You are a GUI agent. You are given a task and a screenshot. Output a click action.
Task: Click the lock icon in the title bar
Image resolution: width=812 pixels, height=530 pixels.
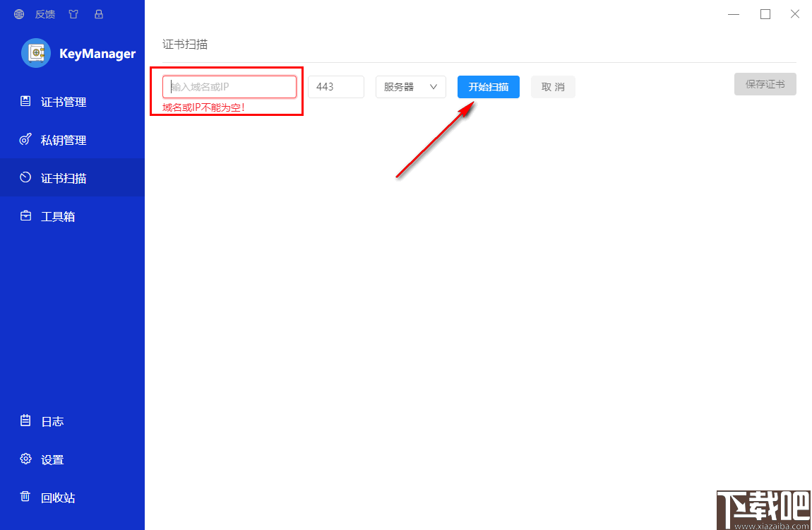[x=99, y=13]
